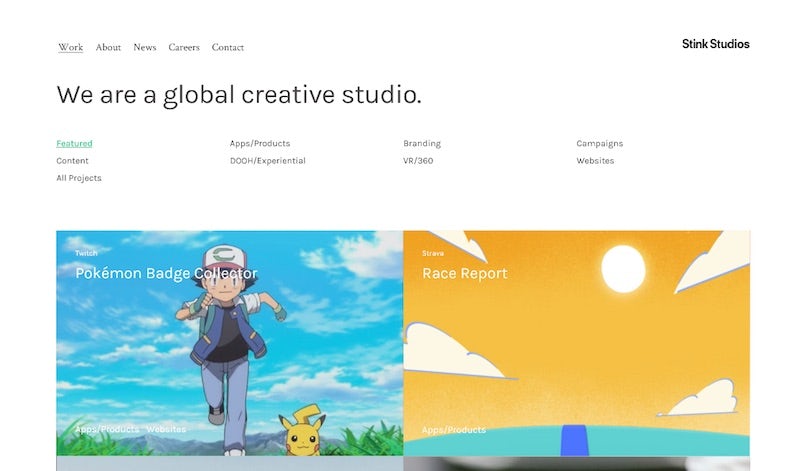Click the Websites tag on Pokémon card
The image size is (800, 471).
pyautogui.click(x=166, y=430)
